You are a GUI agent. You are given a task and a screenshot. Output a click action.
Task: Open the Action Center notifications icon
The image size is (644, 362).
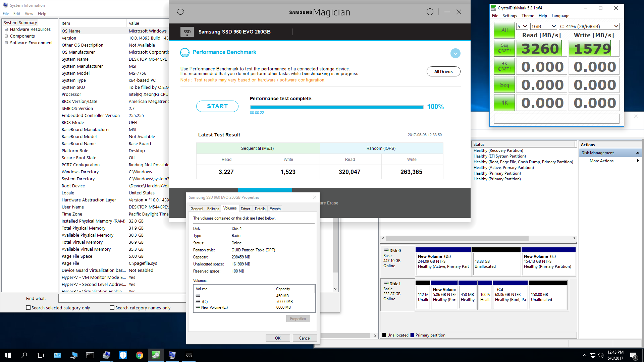[x=634, y=355]
